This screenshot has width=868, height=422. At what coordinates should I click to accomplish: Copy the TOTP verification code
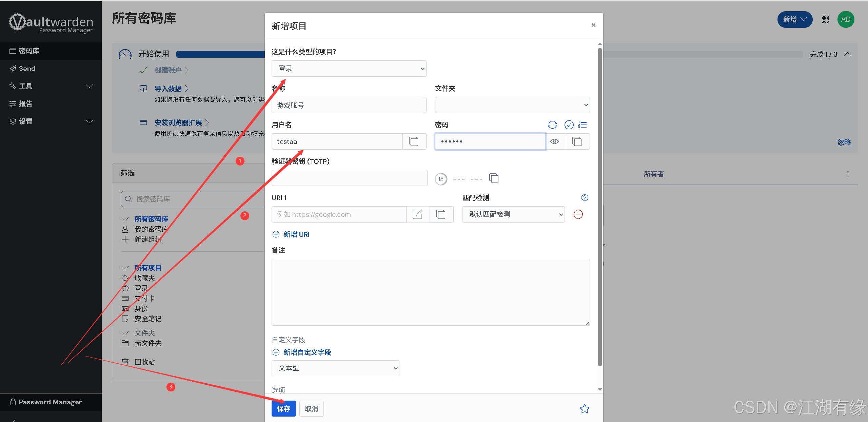[x=494, y=178]
